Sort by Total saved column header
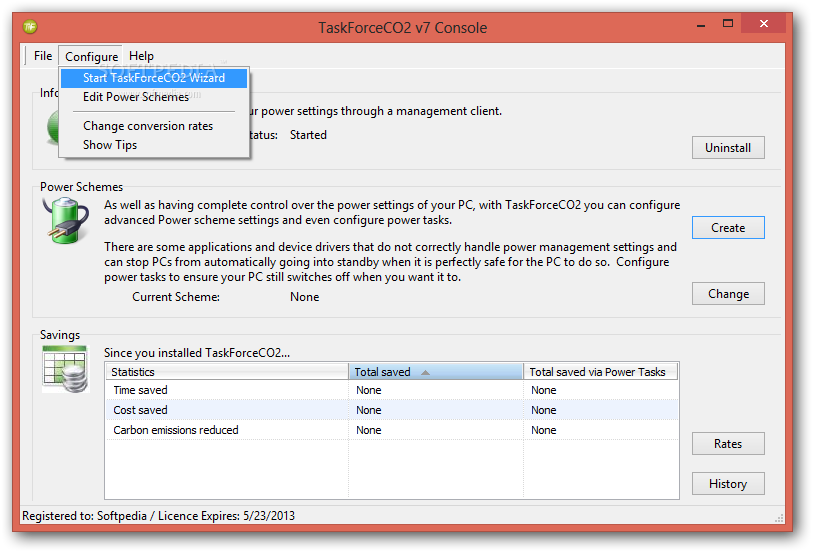813x552 pixels. (x=436, y=372)
